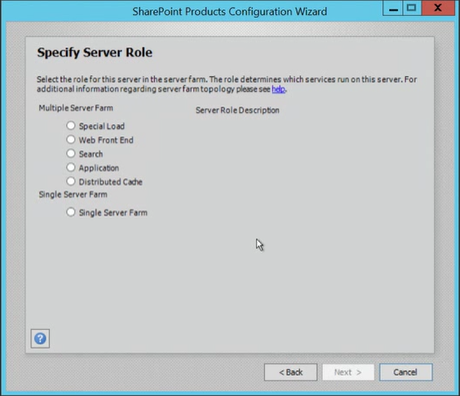Click the SharePoint Products Configuration Wizard title bar
Image resolution: width=460 pixels, height=396 pixels.
230,11
